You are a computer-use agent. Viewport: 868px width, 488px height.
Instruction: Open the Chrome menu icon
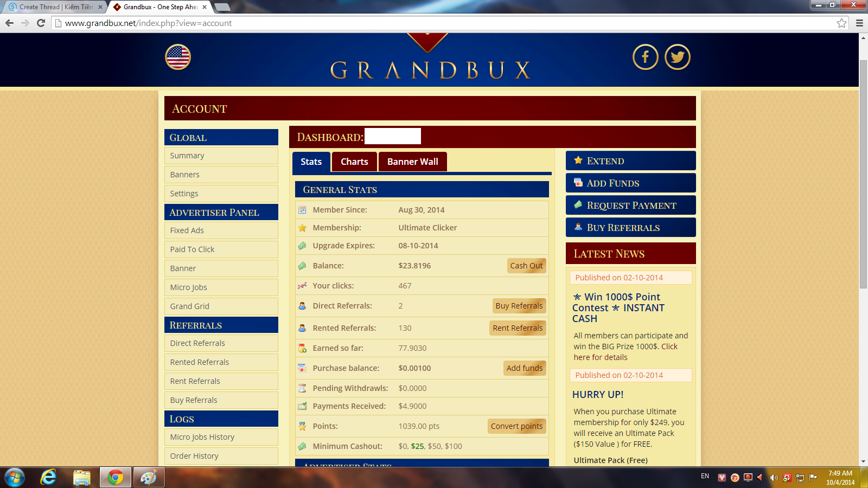[859, 23]
